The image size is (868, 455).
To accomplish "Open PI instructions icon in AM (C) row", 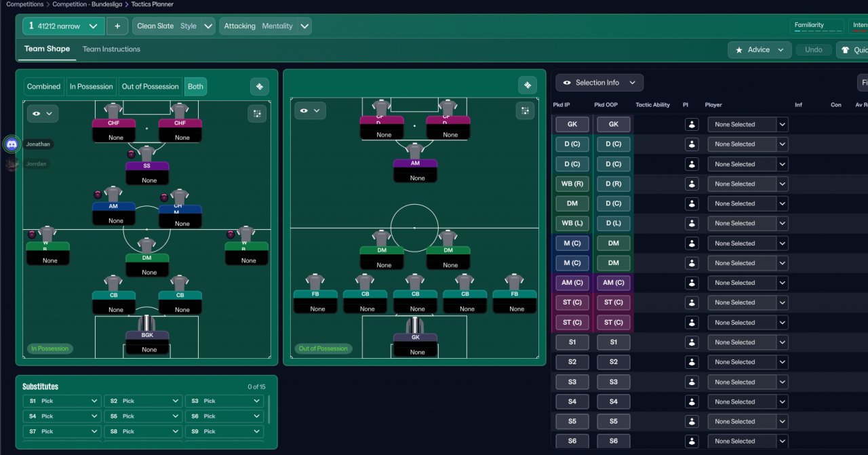I will pyautogui.click(x=692, y=283).
